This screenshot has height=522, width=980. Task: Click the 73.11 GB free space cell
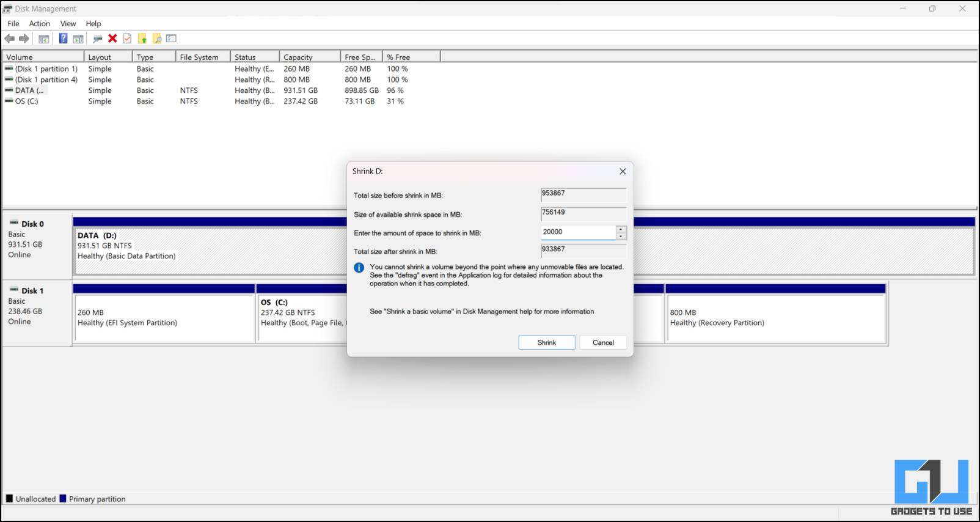pyautogui.click(x=359, y=101)
